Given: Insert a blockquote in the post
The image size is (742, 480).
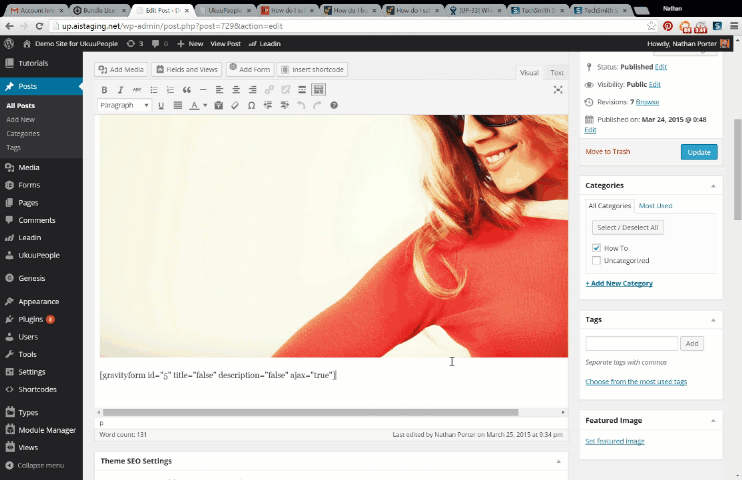Looking at the screenshot, I should (x=187, y=90).
